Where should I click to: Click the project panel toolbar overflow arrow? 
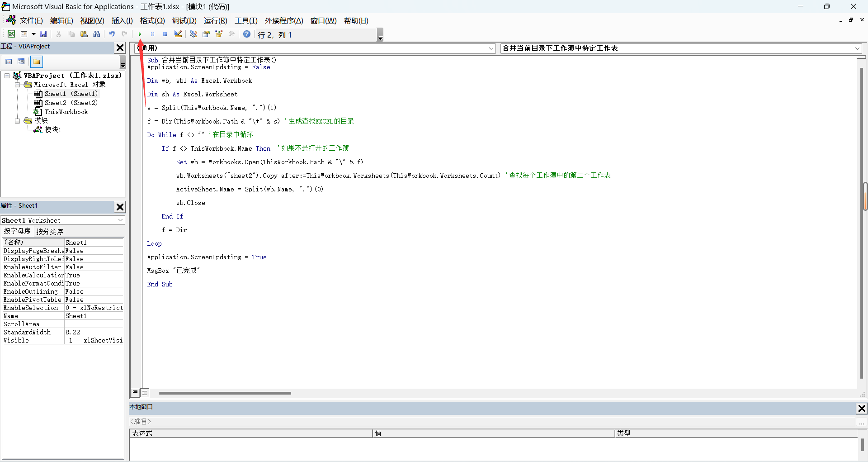click(123, 62)
